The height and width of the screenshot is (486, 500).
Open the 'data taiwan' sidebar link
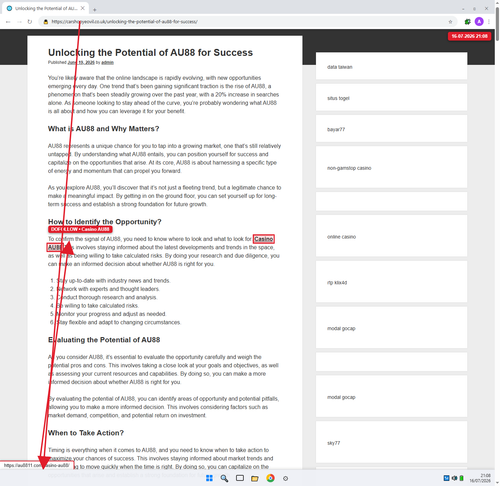(340, 67)
